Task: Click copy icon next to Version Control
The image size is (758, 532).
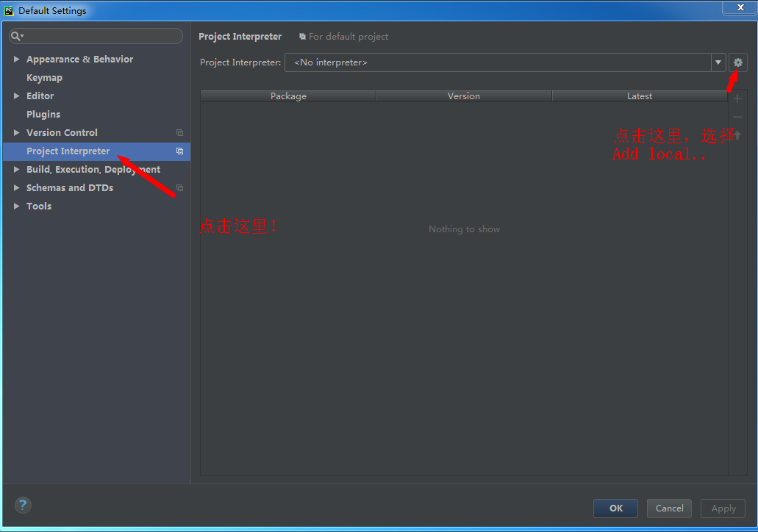Action: (x=179, y=133)
